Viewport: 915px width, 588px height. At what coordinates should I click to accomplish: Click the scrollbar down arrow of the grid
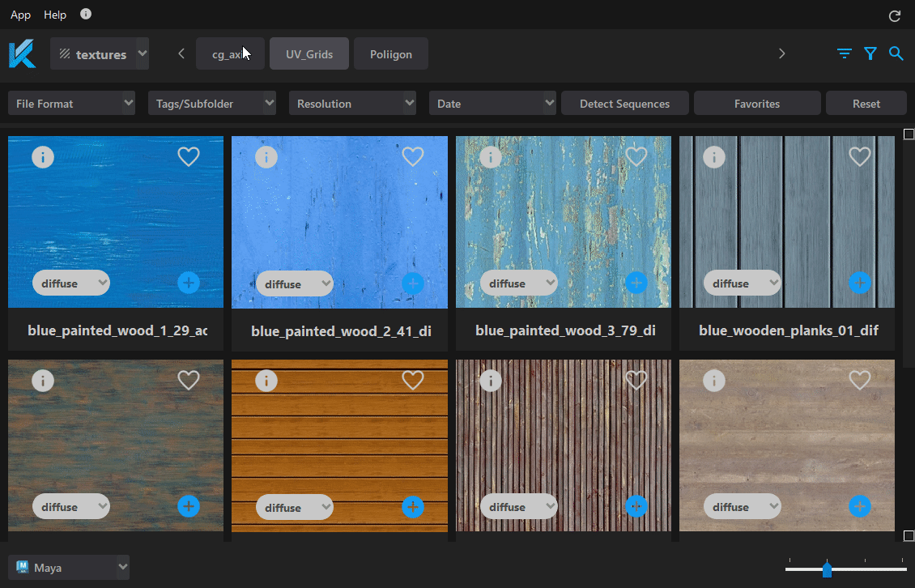pos(909,535)
